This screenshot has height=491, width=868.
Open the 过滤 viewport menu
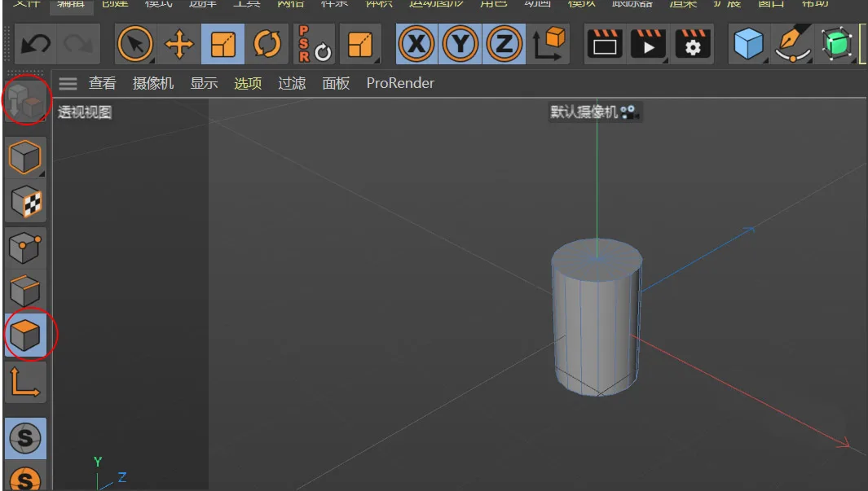292,83
